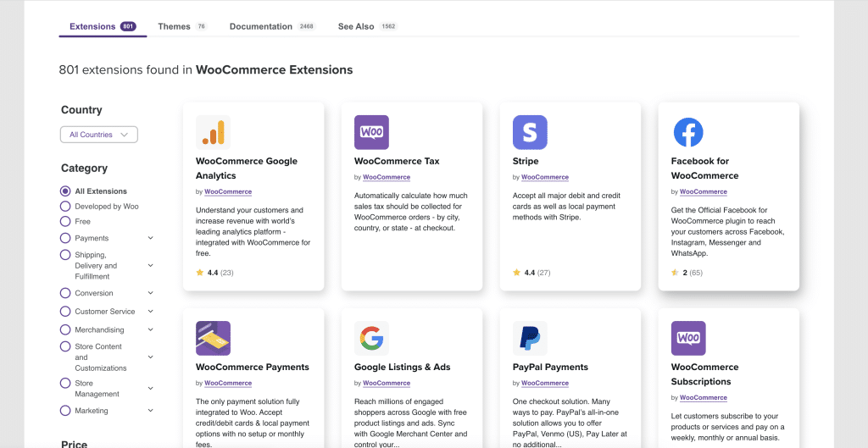This screenshot has height=448, width=868.
Task: Expand the Merchandising chevron
Action: tap(151, 329)
